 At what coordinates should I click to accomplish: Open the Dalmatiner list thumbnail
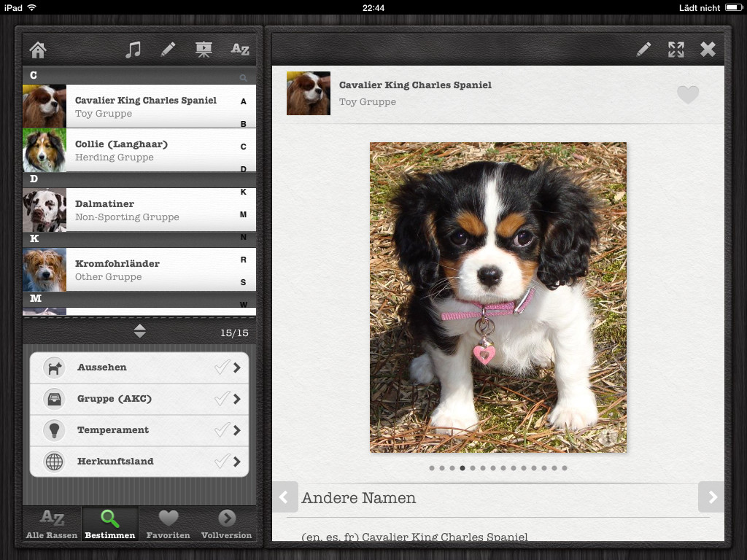(x=44, y=210)
